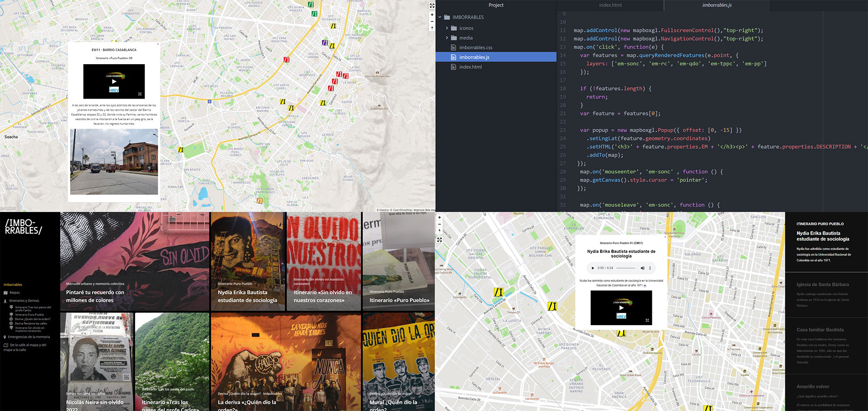Viewport: 868px width, 411px height.
Task: Click the yellow marker on Avenida Carrera 50
Action: [498, 292]
